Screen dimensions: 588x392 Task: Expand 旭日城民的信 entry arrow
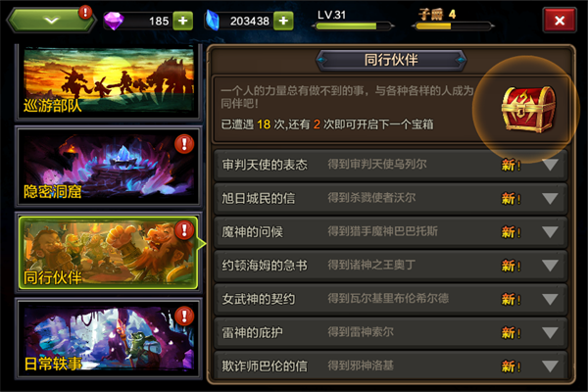click(550, 198)
